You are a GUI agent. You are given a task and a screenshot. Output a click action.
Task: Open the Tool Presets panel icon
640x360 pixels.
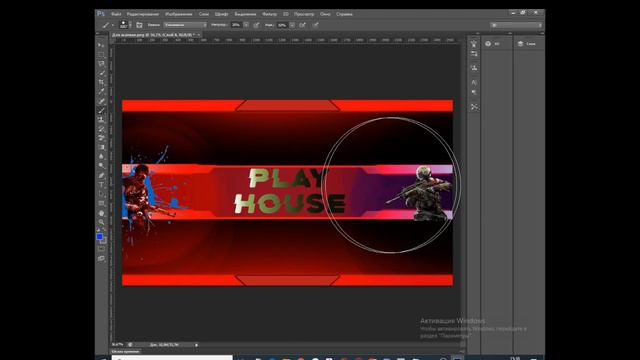pyautogui.click(x=474, y=107)
